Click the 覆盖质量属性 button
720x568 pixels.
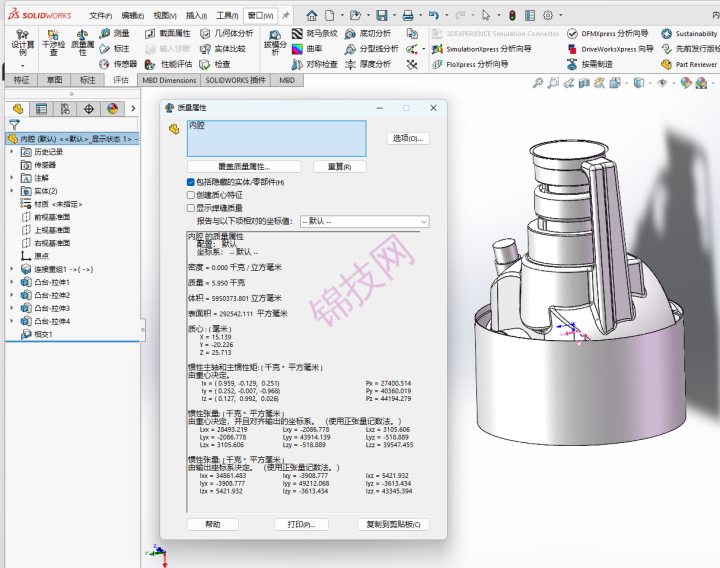[x=244, y=166]
